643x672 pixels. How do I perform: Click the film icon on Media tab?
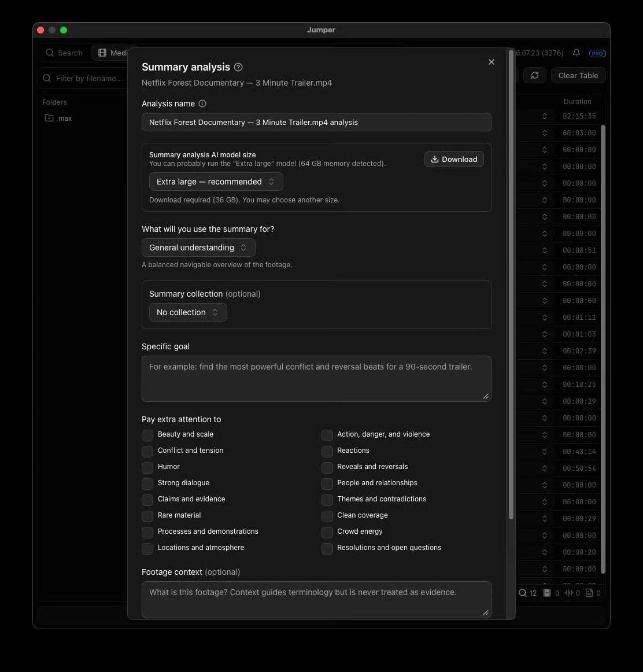102,53
